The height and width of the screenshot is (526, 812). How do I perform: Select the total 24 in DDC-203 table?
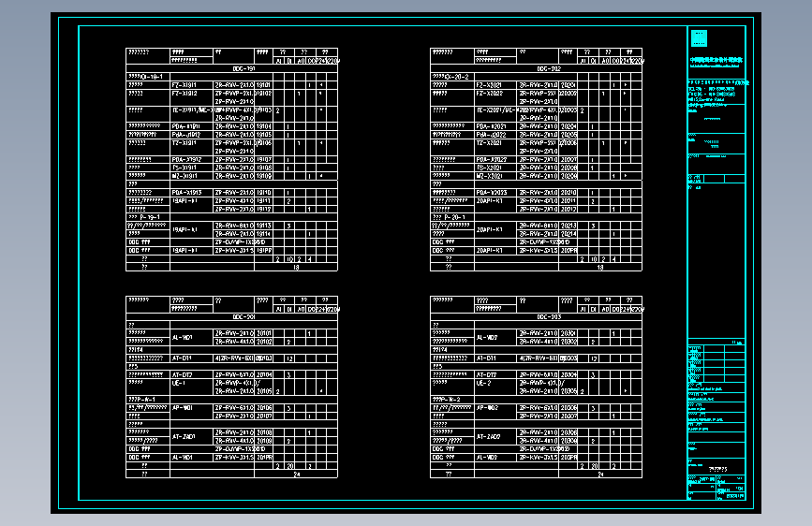pos(600,475)
